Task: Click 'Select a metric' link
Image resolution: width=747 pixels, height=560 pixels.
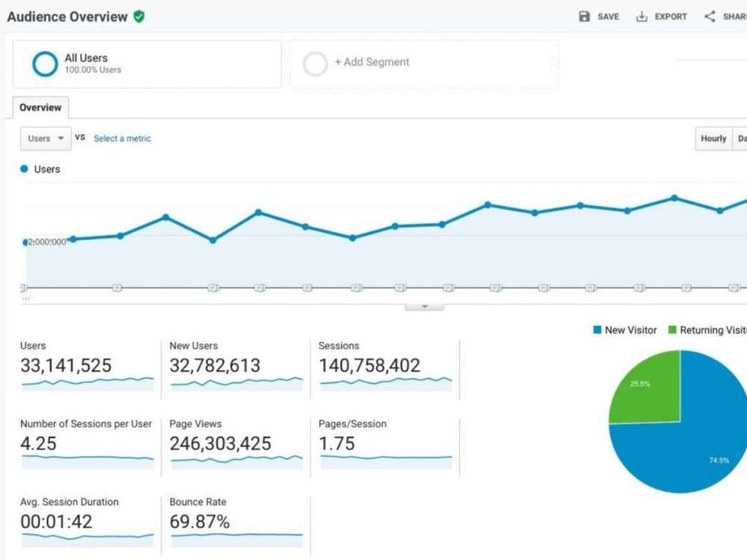Action: [122, 139]
